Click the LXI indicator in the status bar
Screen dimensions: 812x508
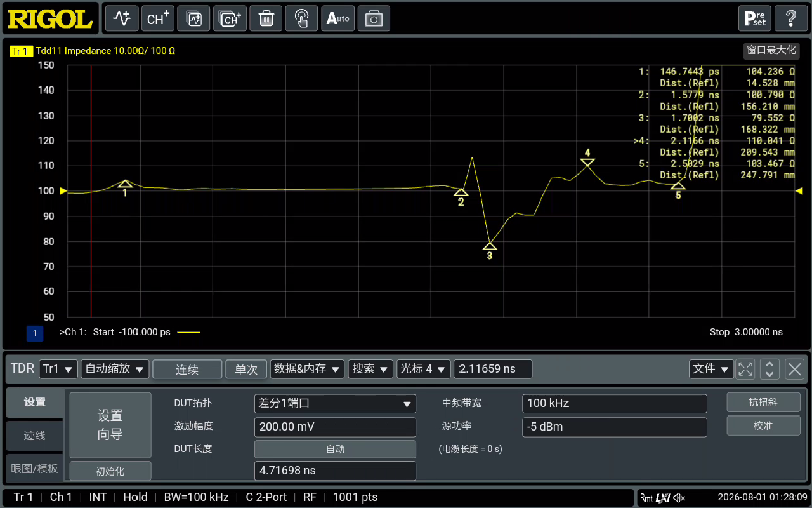click(664, 498)
